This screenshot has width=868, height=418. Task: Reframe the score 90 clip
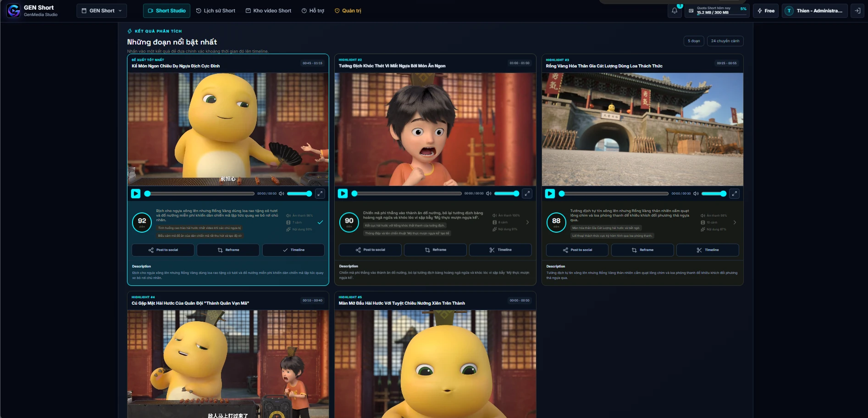click(435, 250)
